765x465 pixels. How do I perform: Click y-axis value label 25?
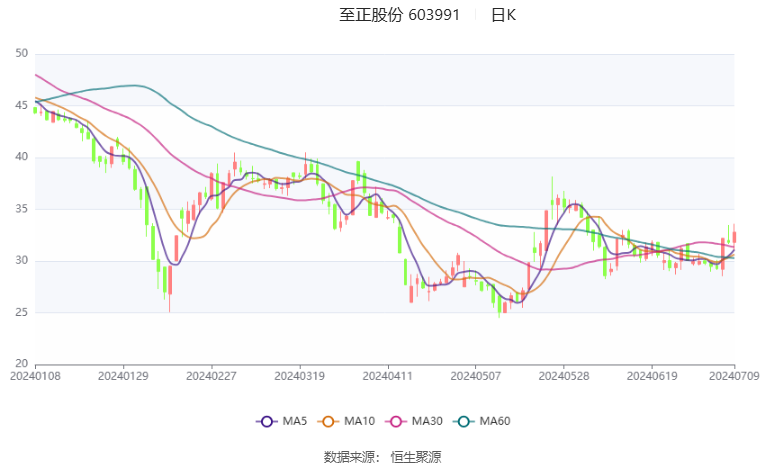coord(21,312)
